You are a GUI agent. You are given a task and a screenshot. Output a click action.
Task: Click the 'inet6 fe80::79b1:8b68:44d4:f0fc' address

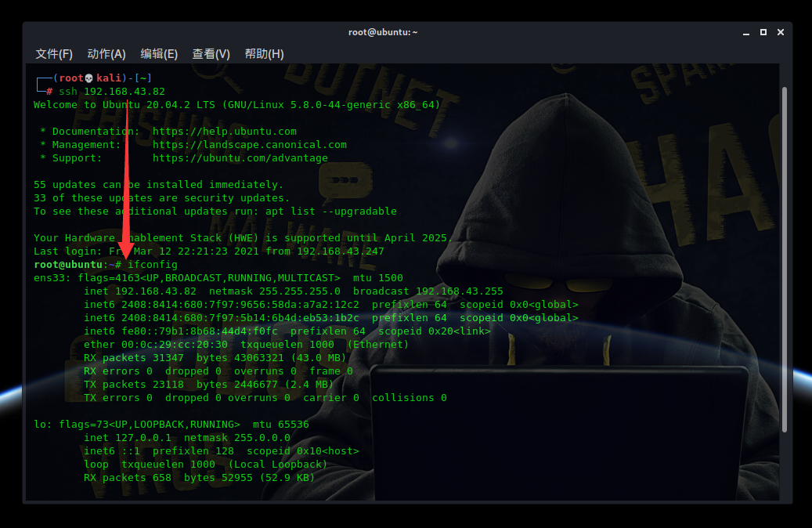point(181,331)
